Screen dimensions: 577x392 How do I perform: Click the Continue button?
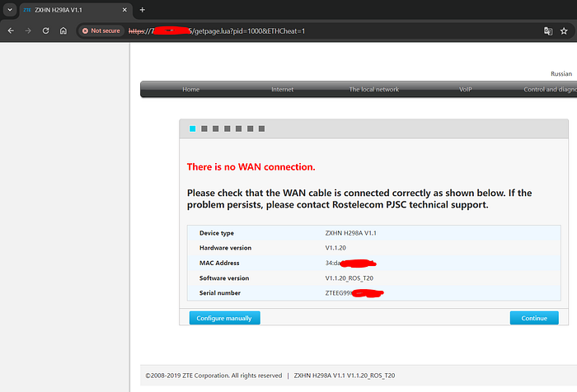[534, 318]
